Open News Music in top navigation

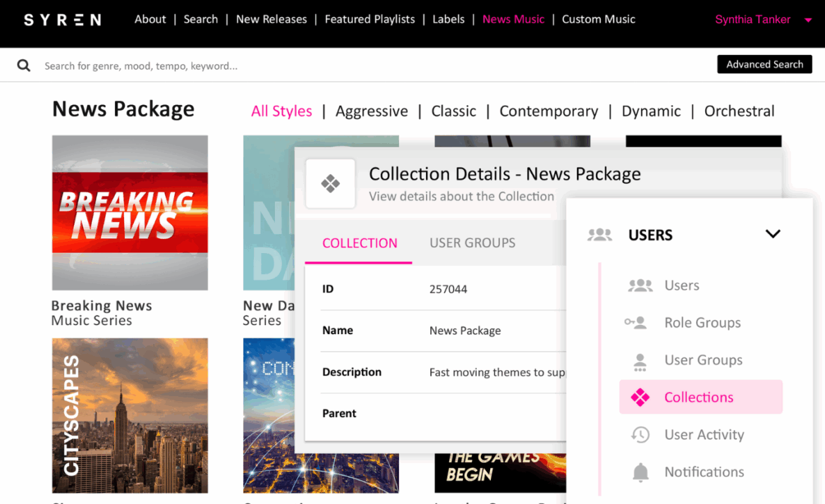click(513, 19)
